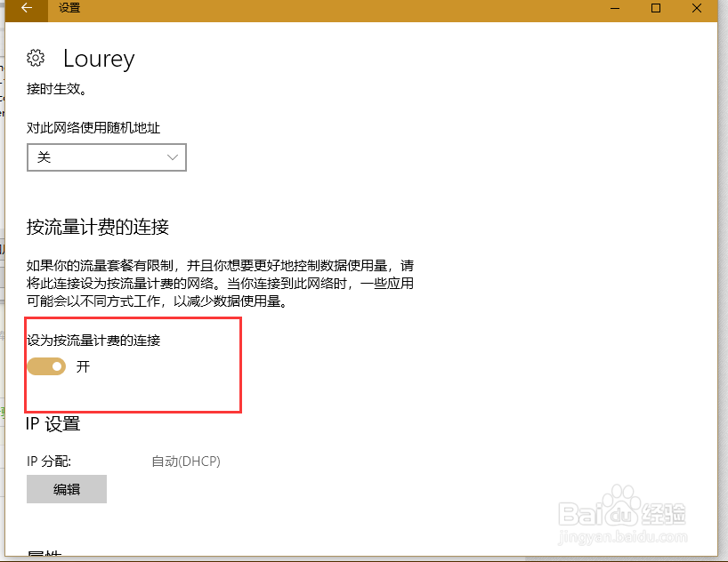
Task: Close the Settings window
Action: [697, 9]
